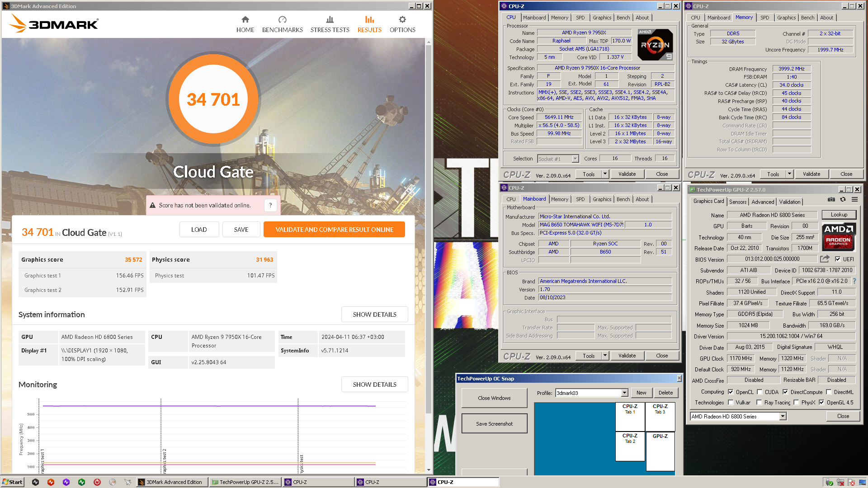Open Tools dropdown arrow in CPU-Z Memory window
Screen dimensions: 868x488
click(x=789, y=174)
